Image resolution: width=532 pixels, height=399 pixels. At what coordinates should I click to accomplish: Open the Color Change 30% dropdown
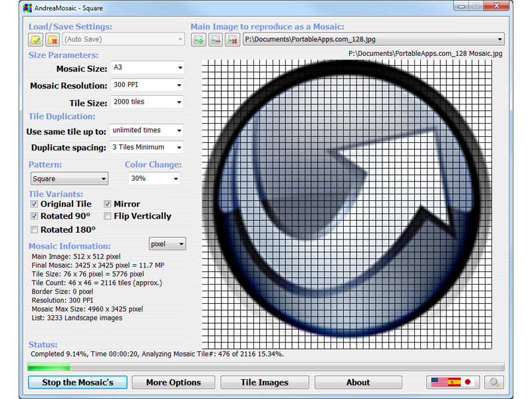tap(154, 179)
